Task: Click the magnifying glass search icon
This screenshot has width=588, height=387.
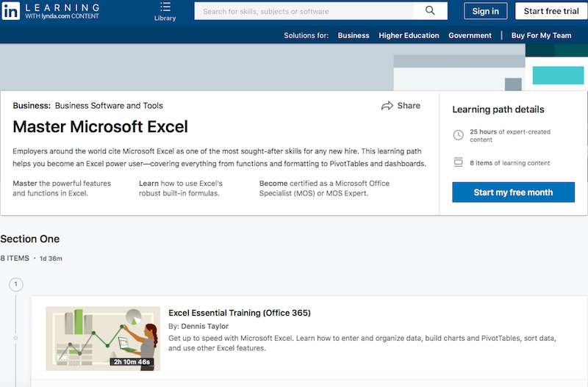Action: 430,10
